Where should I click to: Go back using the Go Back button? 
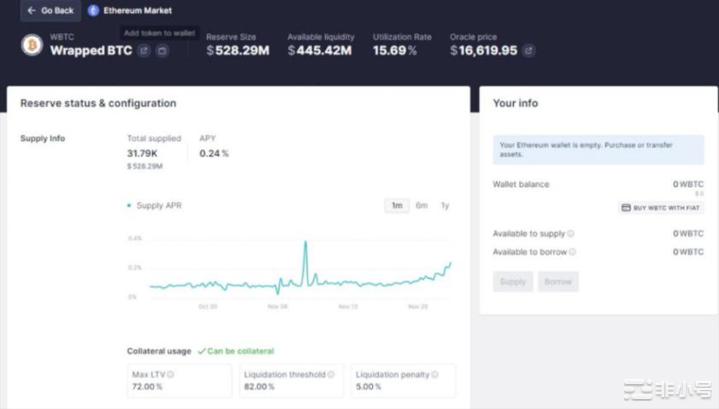50,11
